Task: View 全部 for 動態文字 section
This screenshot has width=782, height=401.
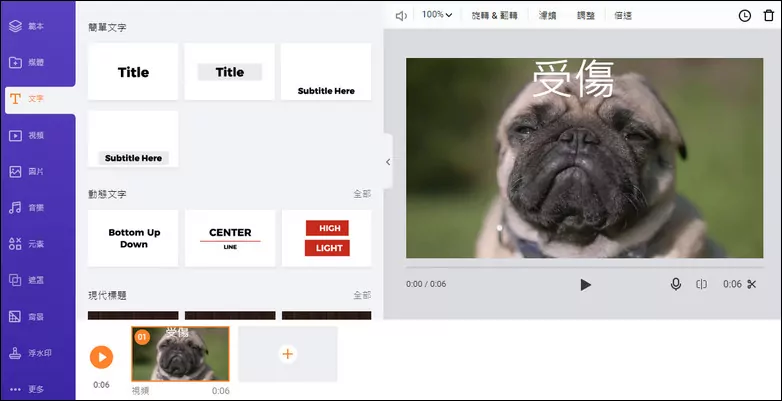Action: (x=362, y=194)
